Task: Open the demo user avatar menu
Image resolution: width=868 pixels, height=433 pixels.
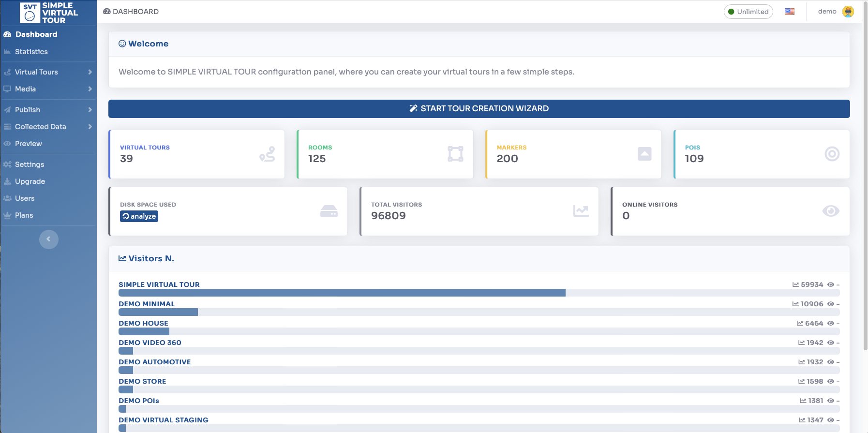Action: pyautogui.click(x=848, y=12)
